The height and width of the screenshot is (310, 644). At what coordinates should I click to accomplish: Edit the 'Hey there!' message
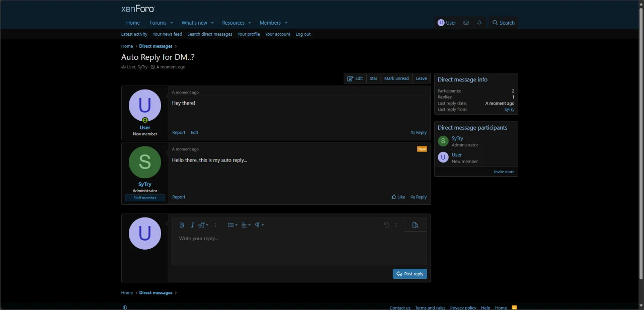click(194, 132)
